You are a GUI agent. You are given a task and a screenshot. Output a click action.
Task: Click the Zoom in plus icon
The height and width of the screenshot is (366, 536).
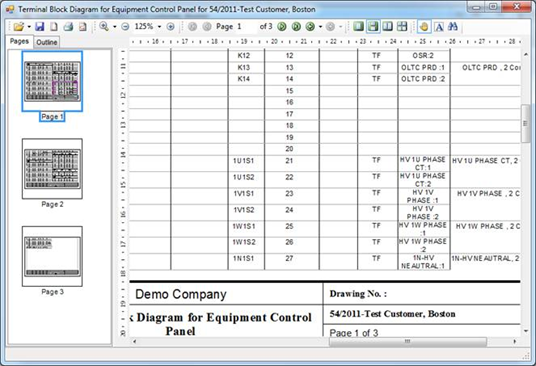(x=170, y=26)
